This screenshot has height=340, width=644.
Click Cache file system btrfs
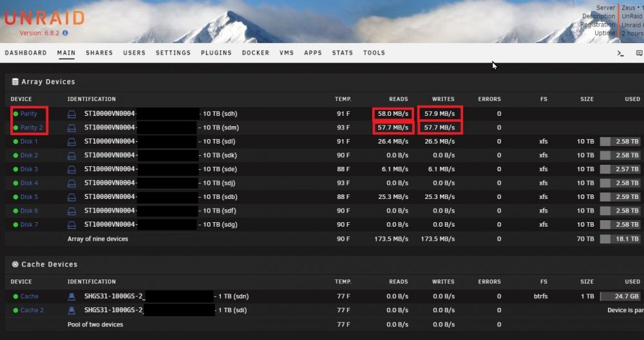click(x=540, y=296)
